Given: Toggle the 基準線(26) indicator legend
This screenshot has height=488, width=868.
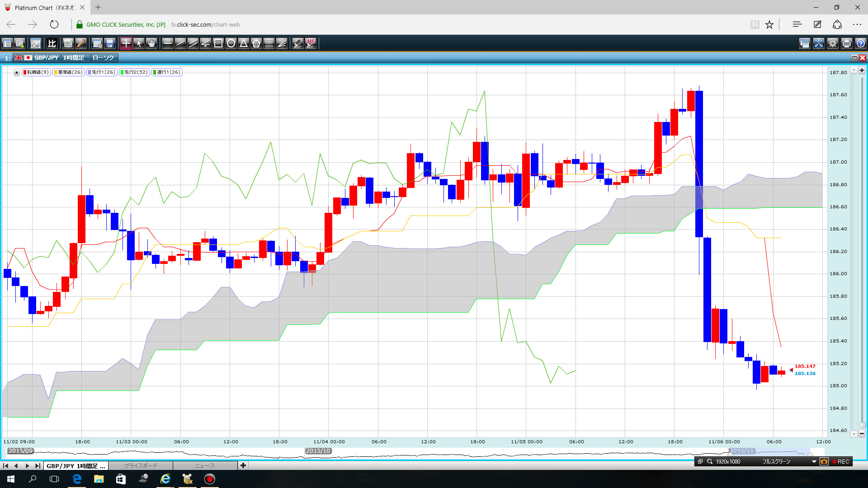Looking at the screenshot, I should tap(68, 72).
